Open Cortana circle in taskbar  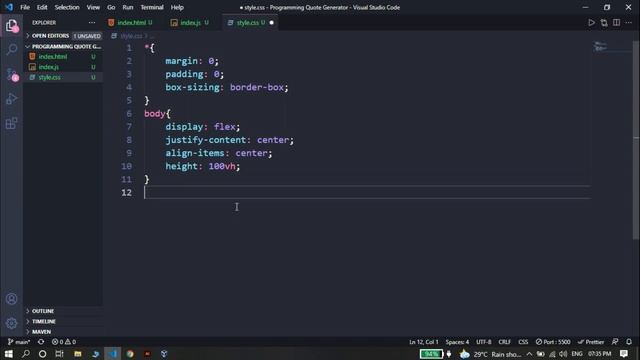pyautogui.click(x=42, y=354)
